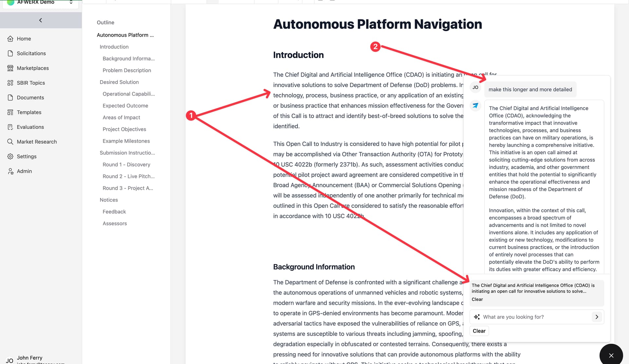Click the Evaluations checklist icon
The height and width of the screenshot is (364, 629).
click(x=10, y=127)
